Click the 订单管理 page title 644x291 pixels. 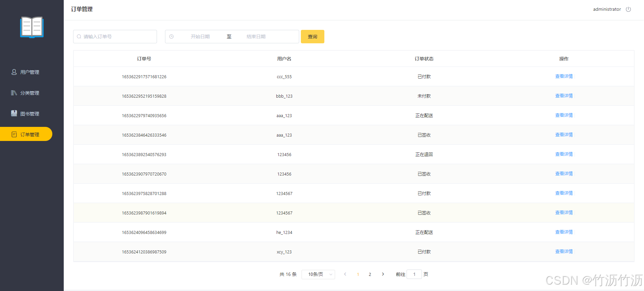[x=82, y=9]
